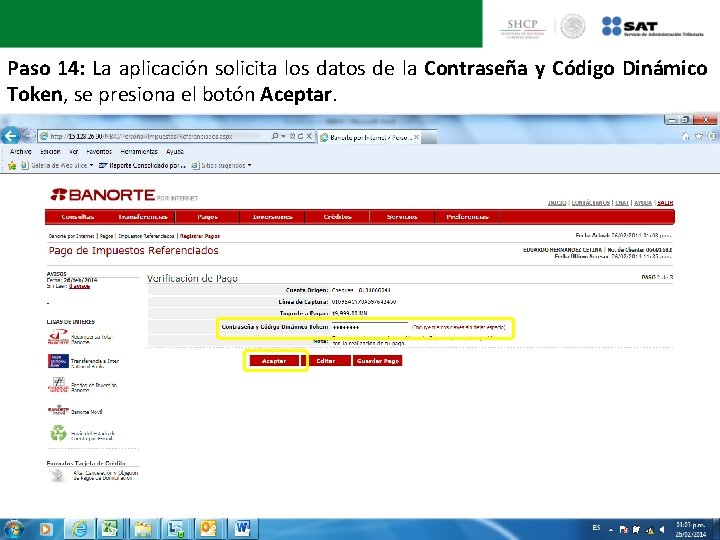Click Impuestos Referenciados breadcrumb

(146, 236)
